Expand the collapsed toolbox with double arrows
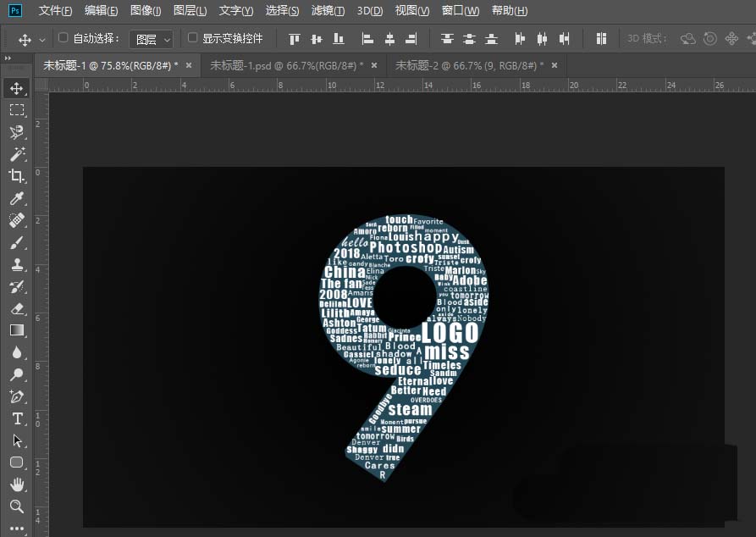The image size is (756, 537). [x=8, y=58]
